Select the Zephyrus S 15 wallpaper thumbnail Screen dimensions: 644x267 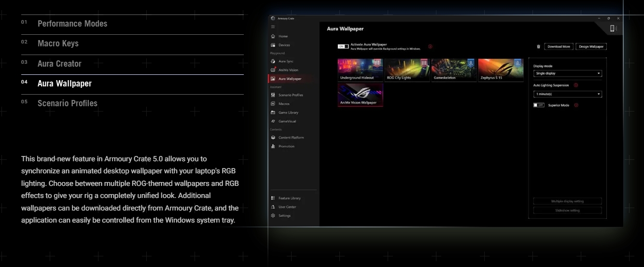[500, 70]
